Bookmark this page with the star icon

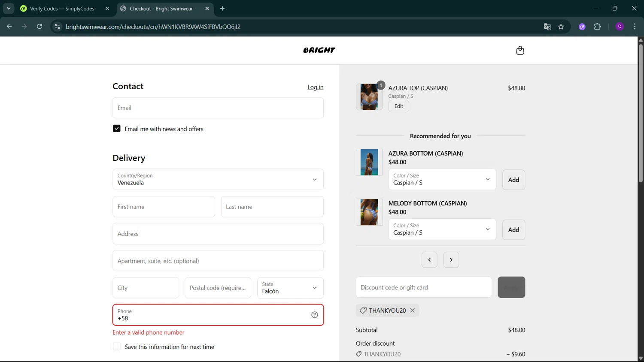pyautogui.click(x=561, y=27)
